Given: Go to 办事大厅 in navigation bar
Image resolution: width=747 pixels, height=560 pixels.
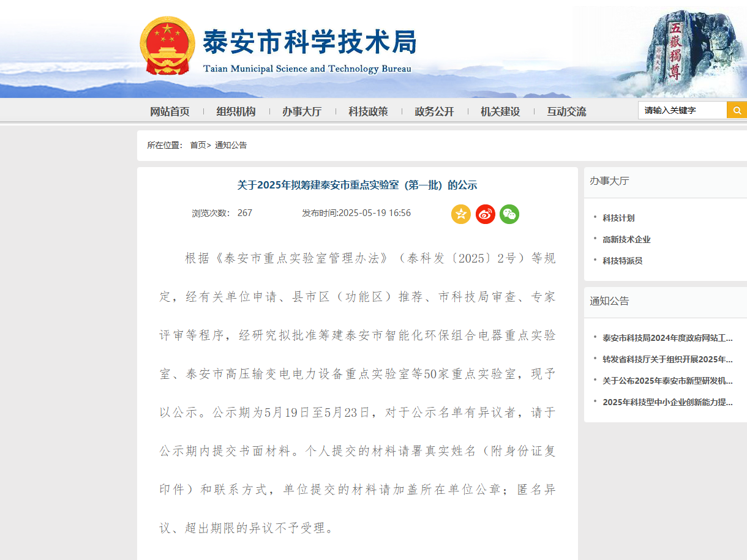Looking at the screenshot, I should click(x=302, y=111).
